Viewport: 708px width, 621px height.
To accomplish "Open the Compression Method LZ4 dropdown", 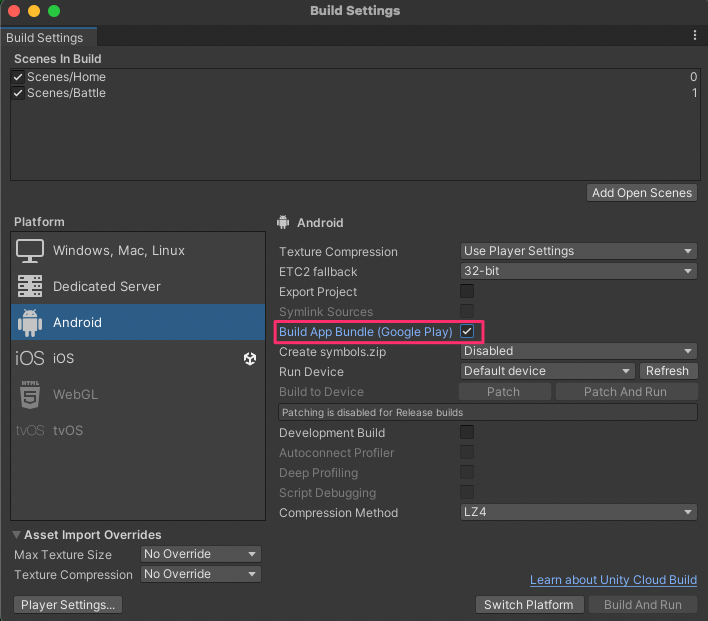I will click(578, 512).
